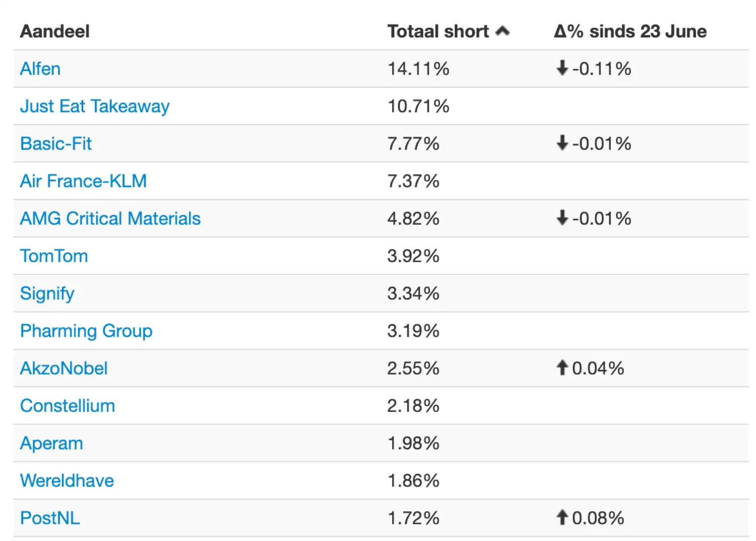Sort by the Aandeel column header
The height and width of the screenshot is (541, 756).
click(x=55, y=31)
